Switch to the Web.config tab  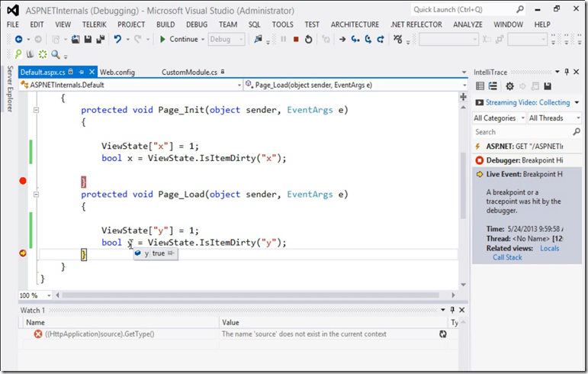tap(117, 72)
